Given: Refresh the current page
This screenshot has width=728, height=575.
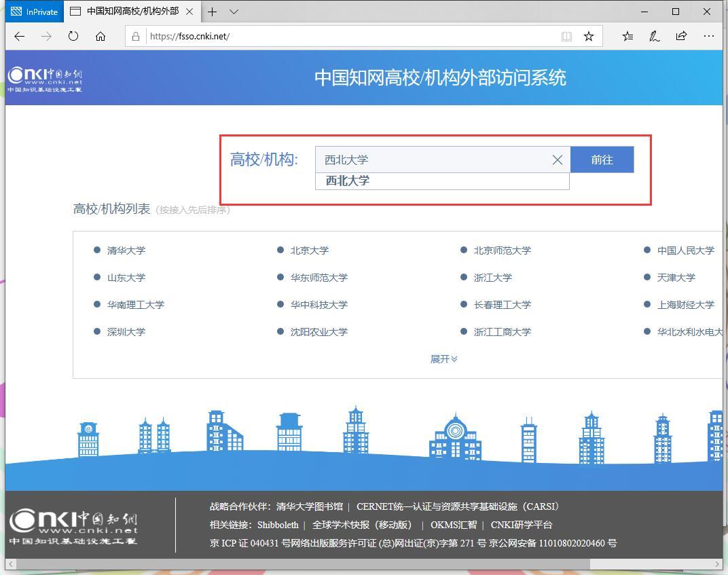Looking at the screenshot, I should pos(73,36).
